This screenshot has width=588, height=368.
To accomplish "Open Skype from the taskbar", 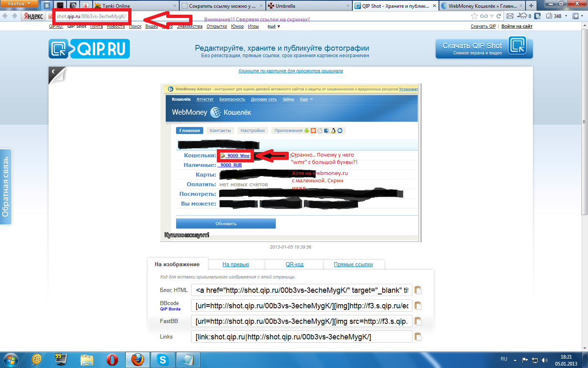I will pos(163,360).
